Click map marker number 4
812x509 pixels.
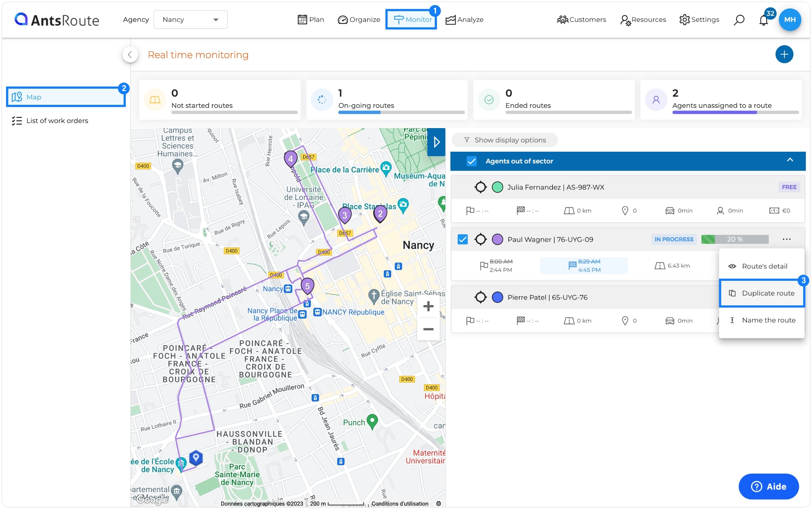click(x=290, y=158)
